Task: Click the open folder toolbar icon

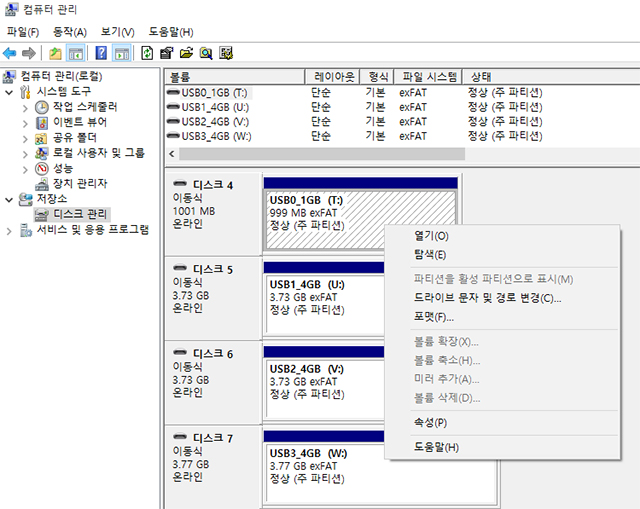Action: (x=186, y=53)
